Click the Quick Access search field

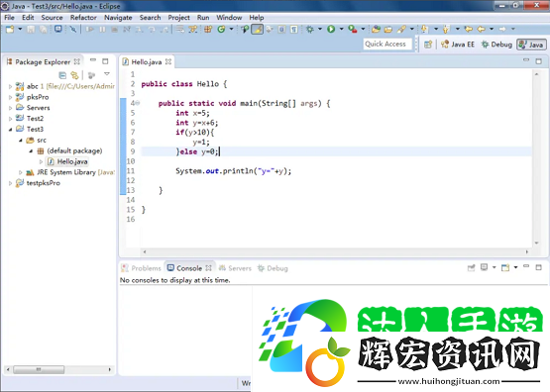387,45
